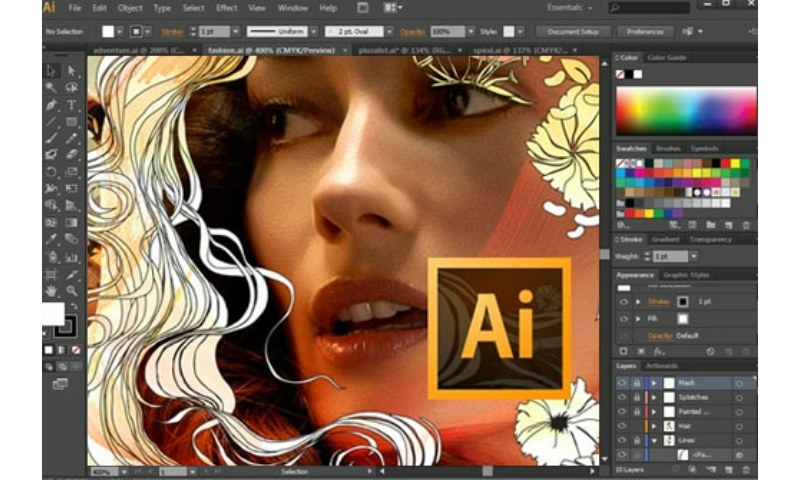Screen dimensions: 800x480
Task: Switch to the Brushes panel tab
Action: [668, 148]
